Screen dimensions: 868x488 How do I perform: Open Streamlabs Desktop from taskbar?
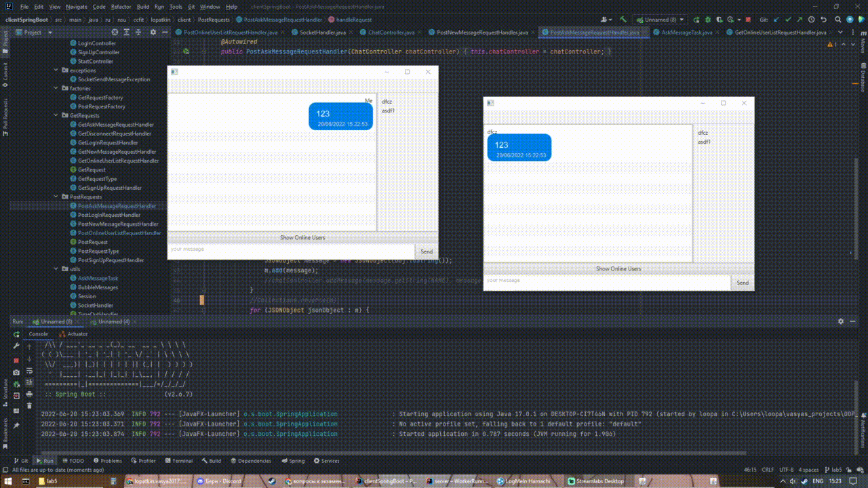pos(595,481)
